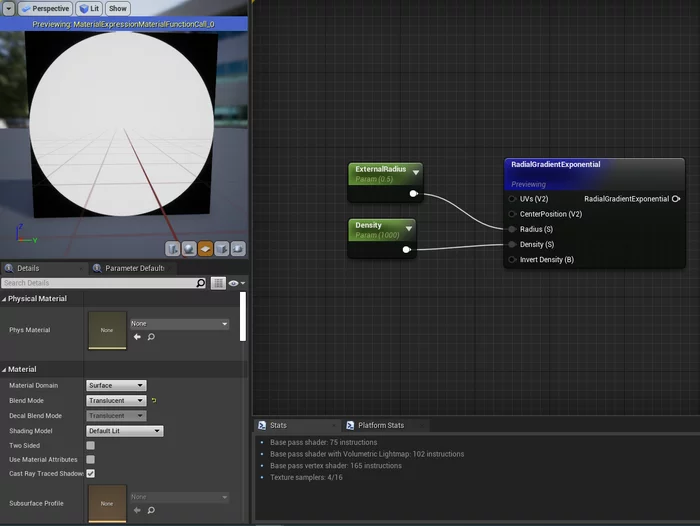Select the Volumetric Lightmap 102 instructions line
The height and width of the screenshot is (526, 700).
(367, 454)
